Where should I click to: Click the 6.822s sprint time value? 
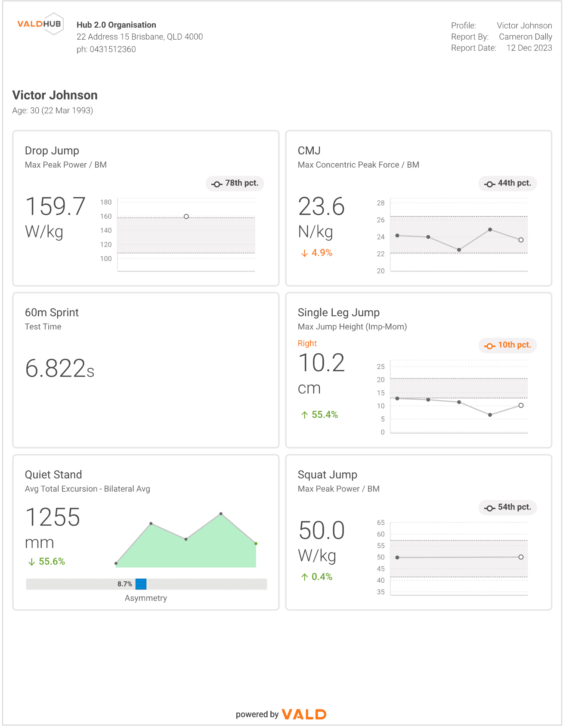(60, 369)
